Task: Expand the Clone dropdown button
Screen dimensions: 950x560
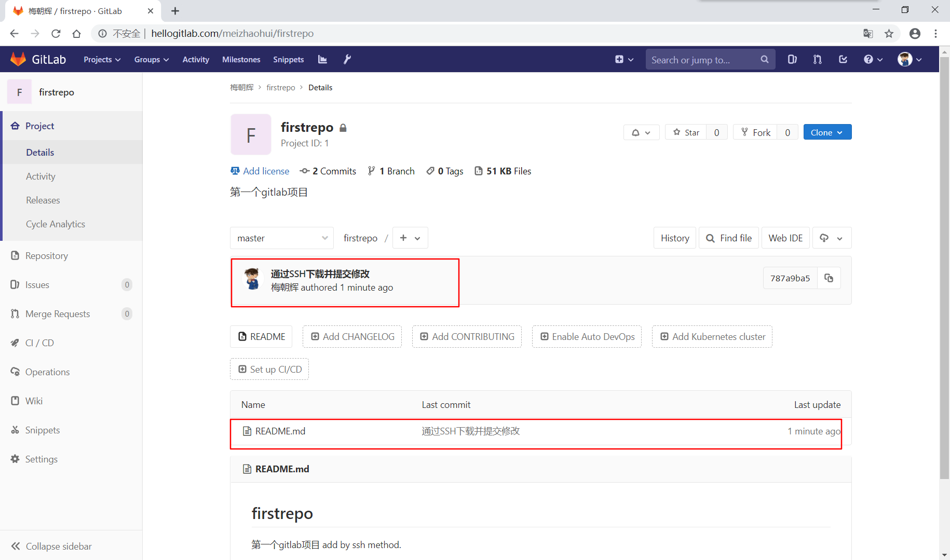Action: click(x=827, y=132)
